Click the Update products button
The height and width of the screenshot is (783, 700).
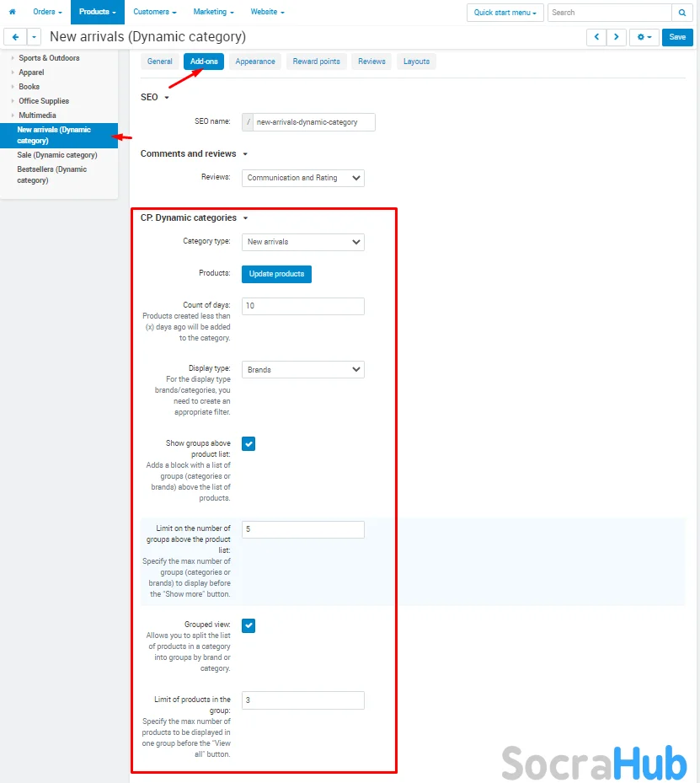coord(276,274)
